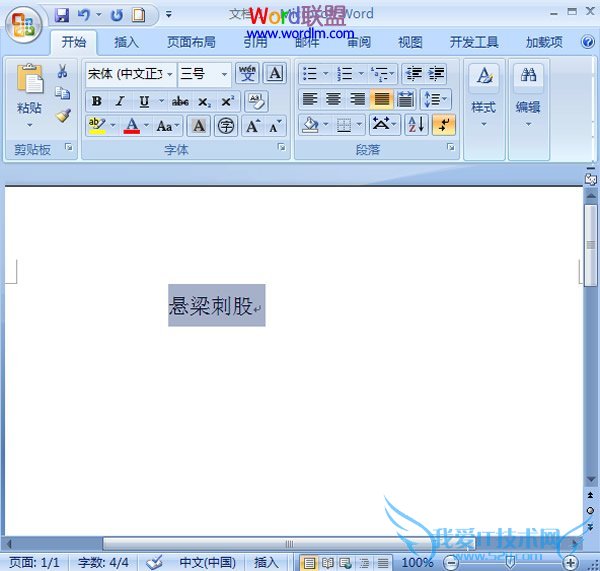Open the 页面布局 tab
Viewport: 600px width, 571px height.
(x=190, y=42)
